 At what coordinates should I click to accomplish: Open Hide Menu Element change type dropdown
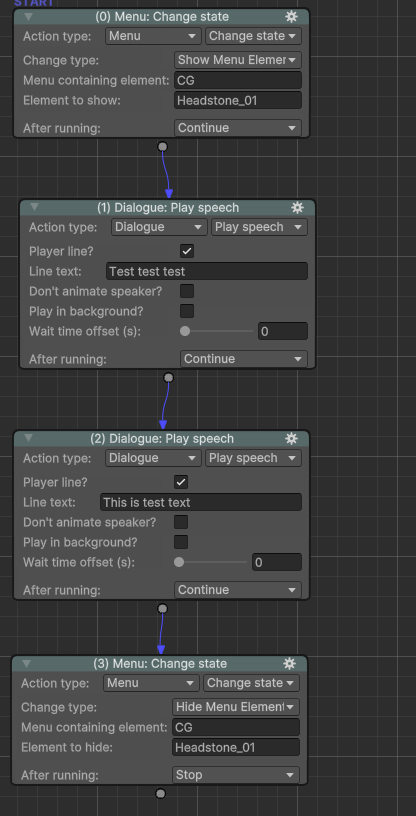tap(235, 707)
